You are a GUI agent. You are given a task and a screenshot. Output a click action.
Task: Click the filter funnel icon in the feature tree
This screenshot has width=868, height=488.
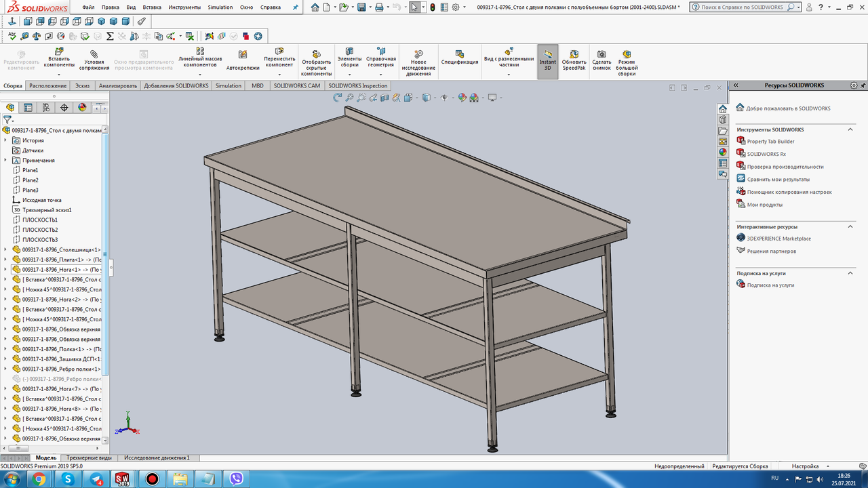click(7, 119)
